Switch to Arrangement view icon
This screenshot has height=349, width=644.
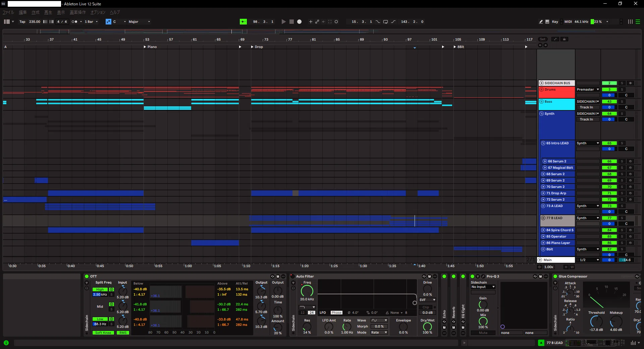pyautogui.click(x=638, y=22)
